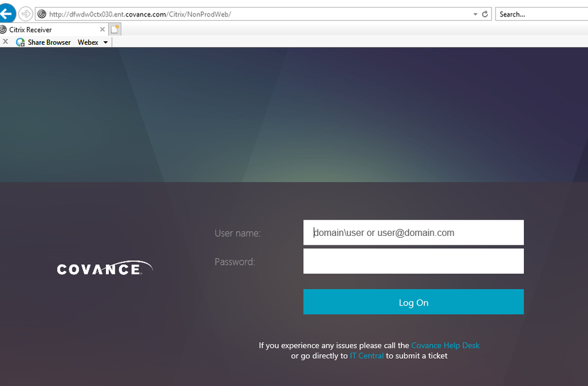This screenshot has width=588, height=386.
Task: Close the Webex toolbar with the X
Action: point(5,42)
